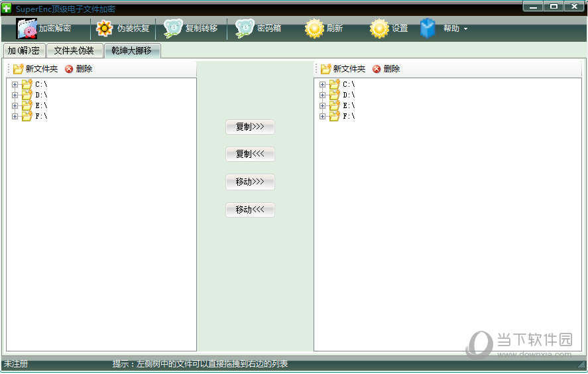Select D:\ folder icon in right tree
This screenshot has width=588, height=374.
[x=334, y=95]
